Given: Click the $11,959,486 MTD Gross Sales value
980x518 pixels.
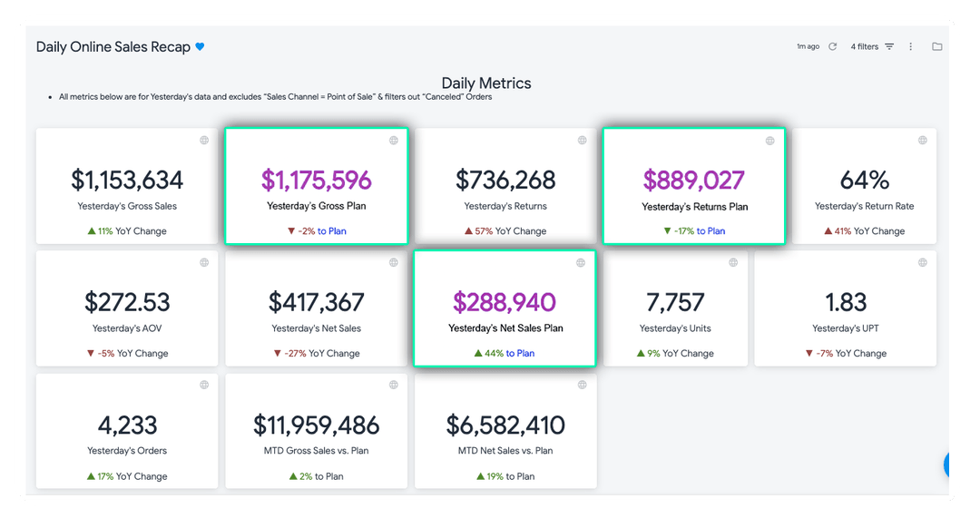Looking at the screenshot, I should (x=317, y=425).
